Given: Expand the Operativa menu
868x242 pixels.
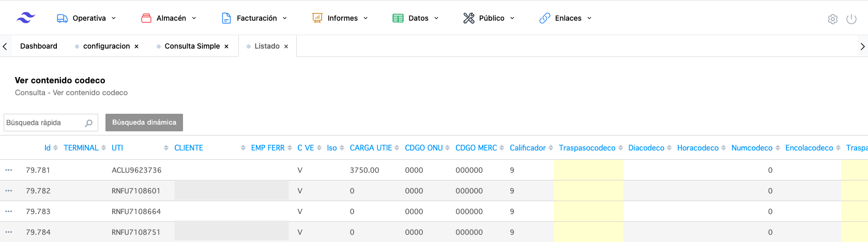Looking at the screenshot, I should pyautogui.click(x=86, y=18).
